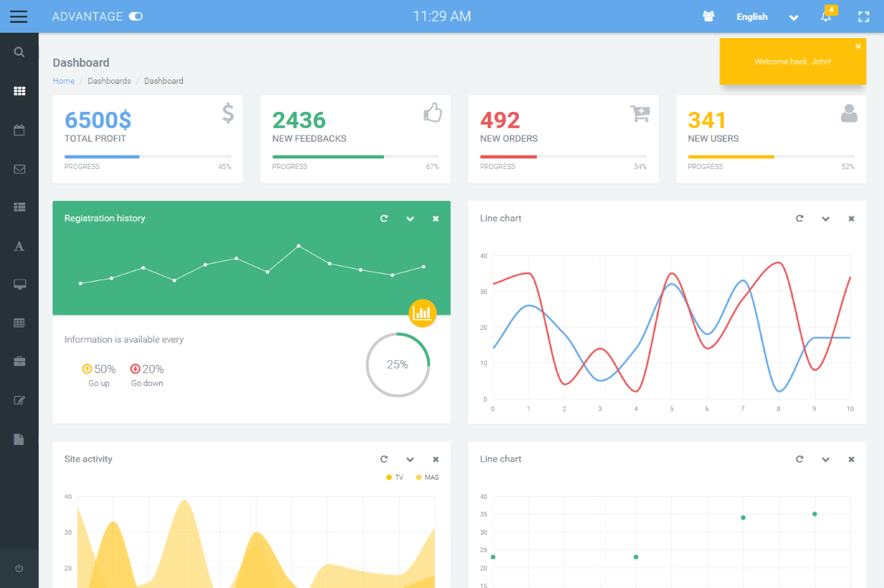Toggle the switch next to ADVANTAGE
This screenshot has width=884, height=588.
136,17
